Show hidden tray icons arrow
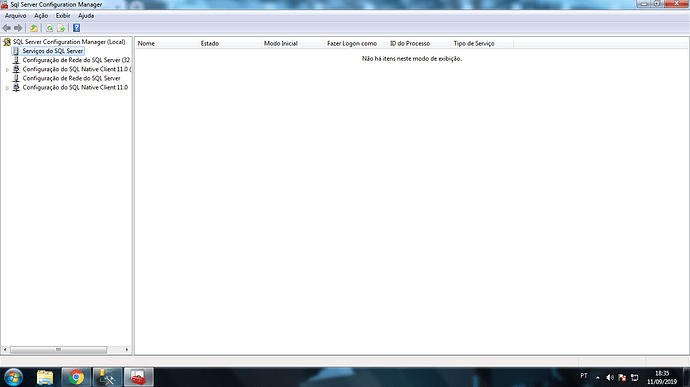Viewport: 690px width, 387px height. (x=598, y=377)
